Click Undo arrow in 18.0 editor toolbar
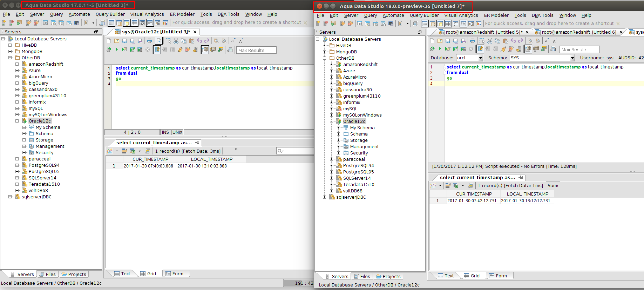The image size is (644, 290). [x=513, y=41]
